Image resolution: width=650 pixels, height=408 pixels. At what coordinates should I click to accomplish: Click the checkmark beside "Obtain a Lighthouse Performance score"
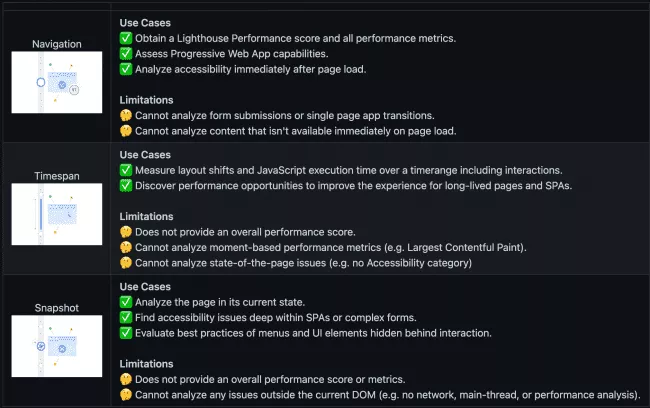point(126,38)
